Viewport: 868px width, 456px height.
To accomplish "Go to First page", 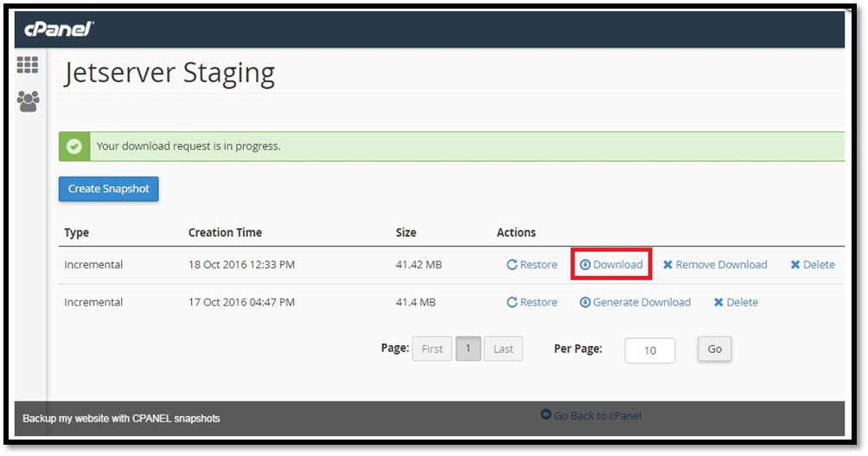I will point(431,349).
